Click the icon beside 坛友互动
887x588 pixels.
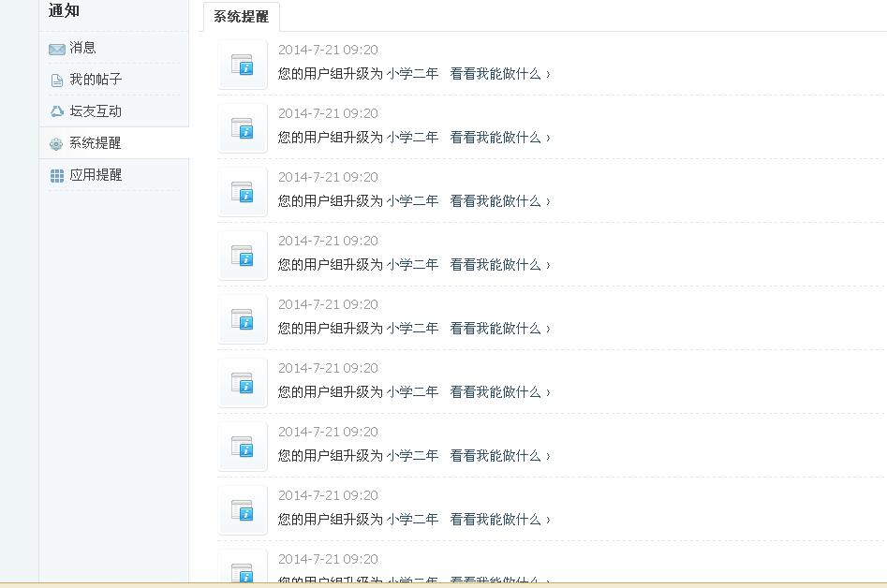tap(56, 111)
